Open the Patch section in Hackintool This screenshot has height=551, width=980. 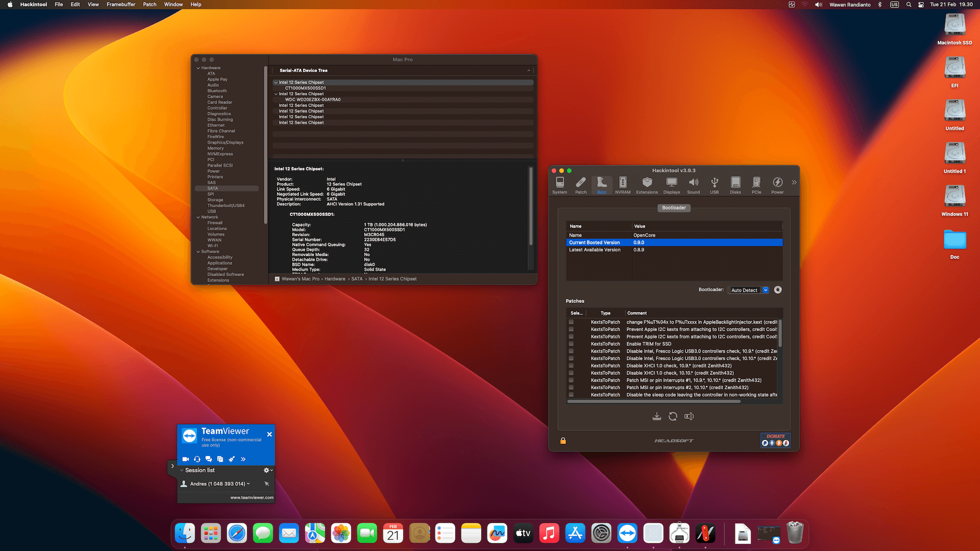coord(581,185)
